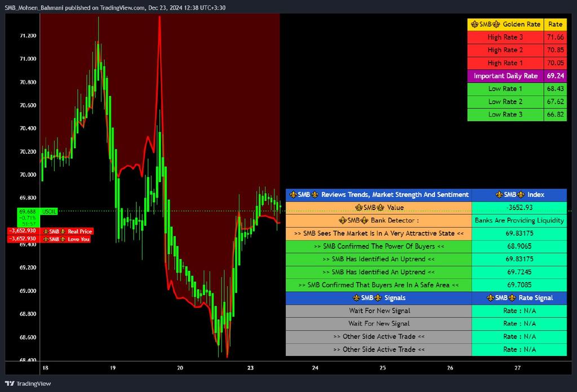Click date 27 on the time axis

tap(518, 368)
